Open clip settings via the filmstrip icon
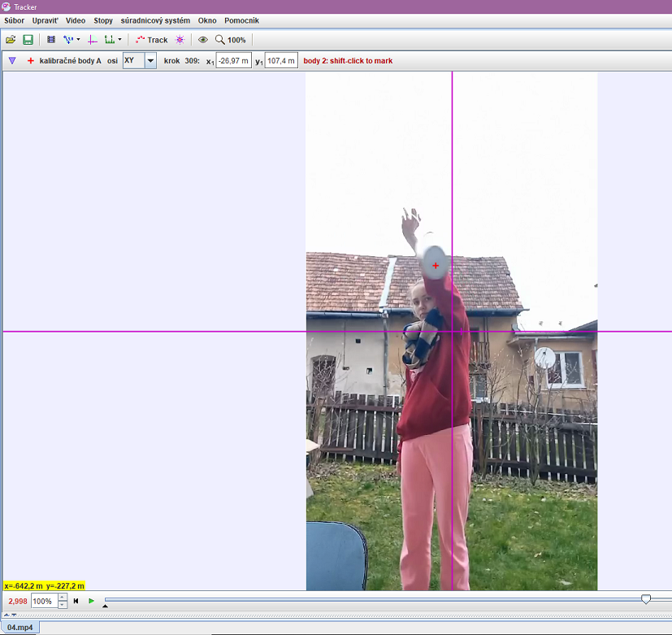The image size is (672, 635). (51, 39)
